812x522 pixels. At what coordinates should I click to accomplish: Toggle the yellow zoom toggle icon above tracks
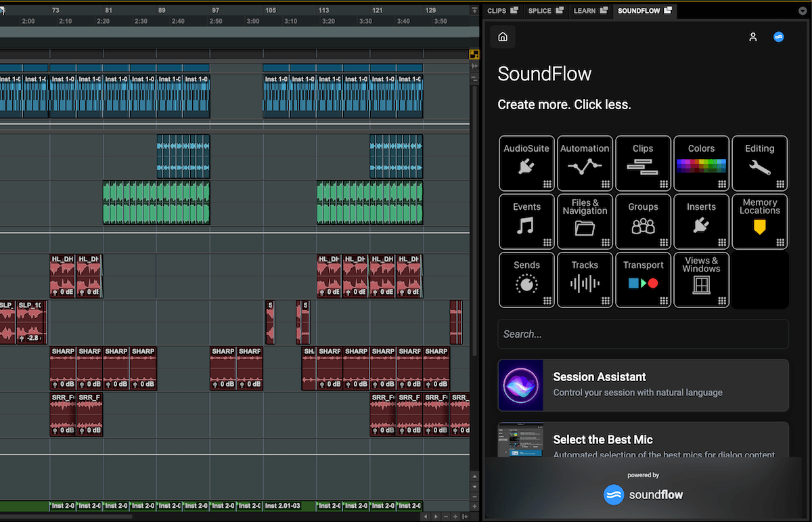click(474, 55)
